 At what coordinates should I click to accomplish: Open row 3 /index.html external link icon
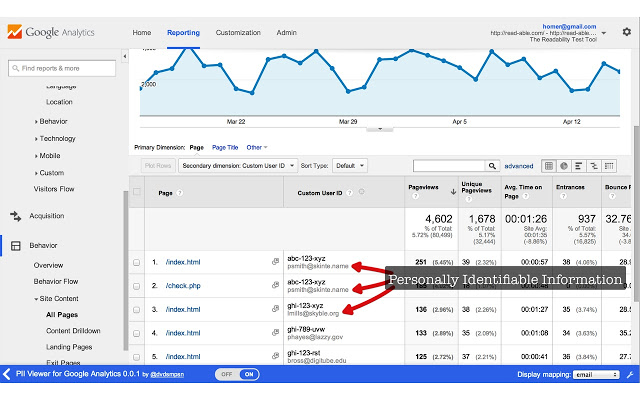pyautogui.click(x=276, y=309)
